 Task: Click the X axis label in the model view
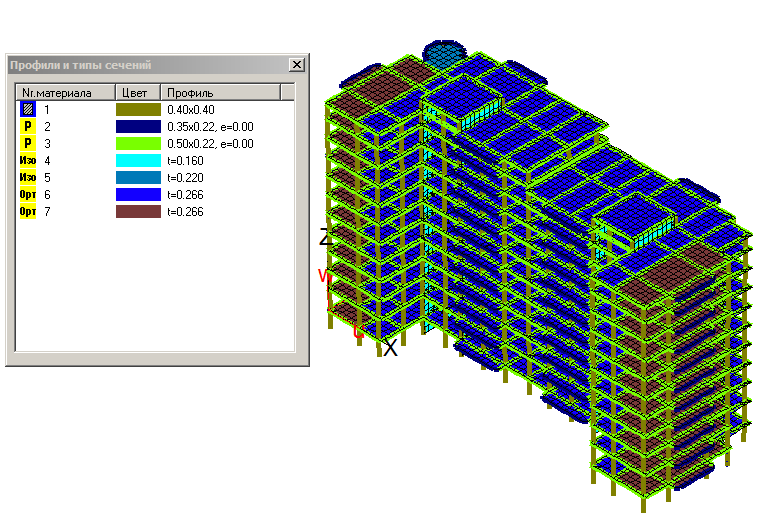[x=391, y=348]
